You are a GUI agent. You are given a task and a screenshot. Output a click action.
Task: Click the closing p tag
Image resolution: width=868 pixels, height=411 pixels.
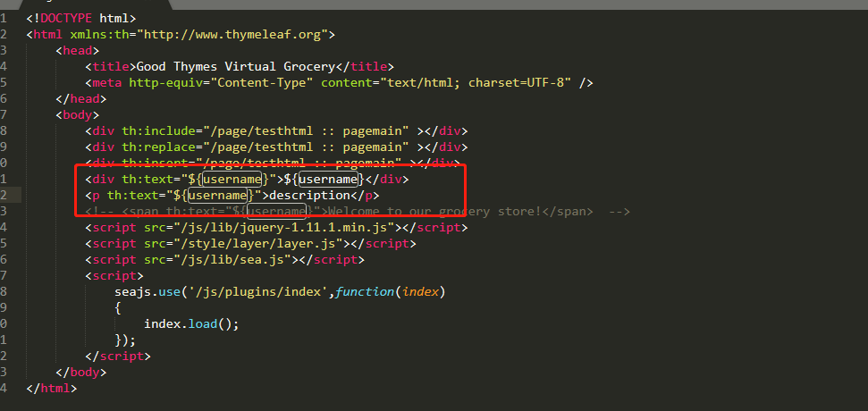[x=365, y=196]
